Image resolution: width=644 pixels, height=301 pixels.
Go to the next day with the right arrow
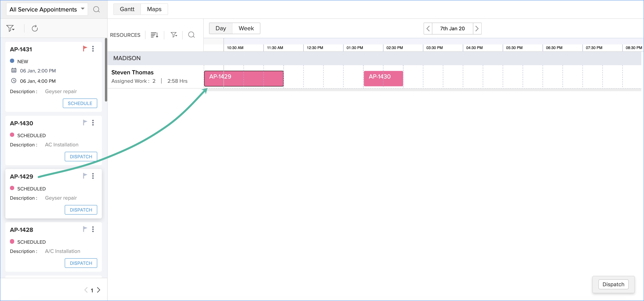(477, 29)
